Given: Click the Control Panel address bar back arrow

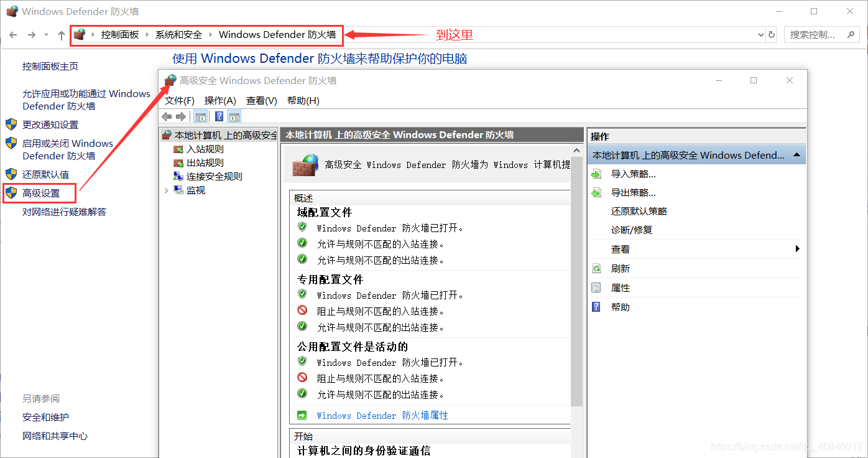Looking at the screenshot, I should (13, 35).
